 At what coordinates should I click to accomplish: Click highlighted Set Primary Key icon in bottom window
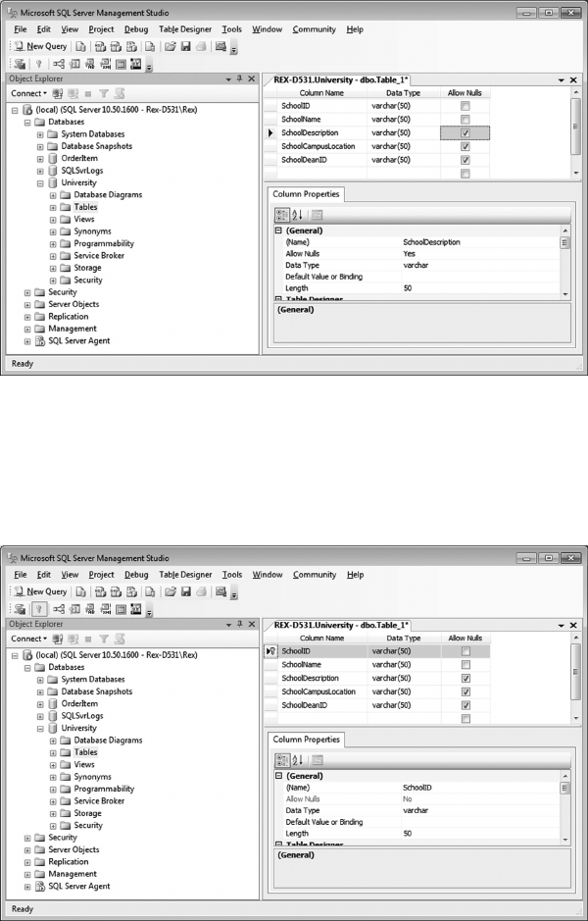tap(39, 609)
